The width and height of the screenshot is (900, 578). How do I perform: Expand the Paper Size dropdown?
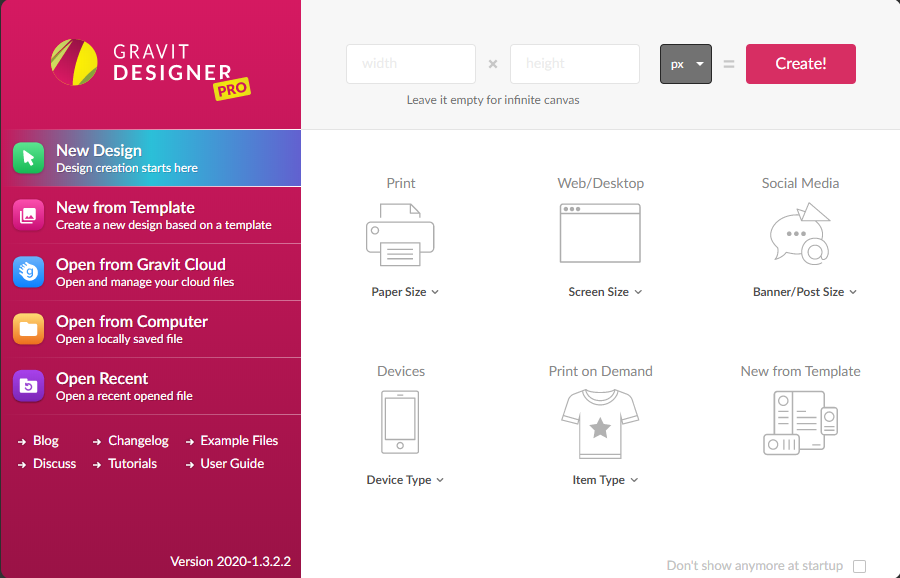[x=405, y=292]
